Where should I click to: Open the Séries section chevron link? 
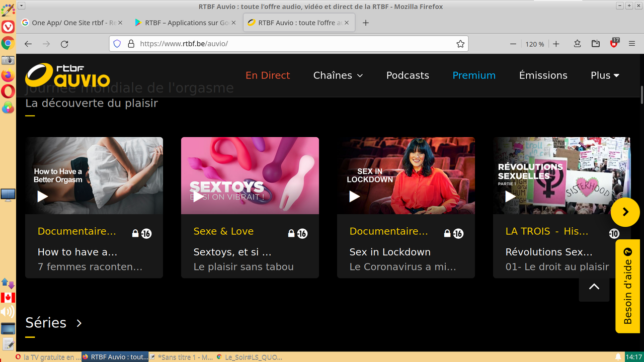pyautogui.click(x=79, y=323)
